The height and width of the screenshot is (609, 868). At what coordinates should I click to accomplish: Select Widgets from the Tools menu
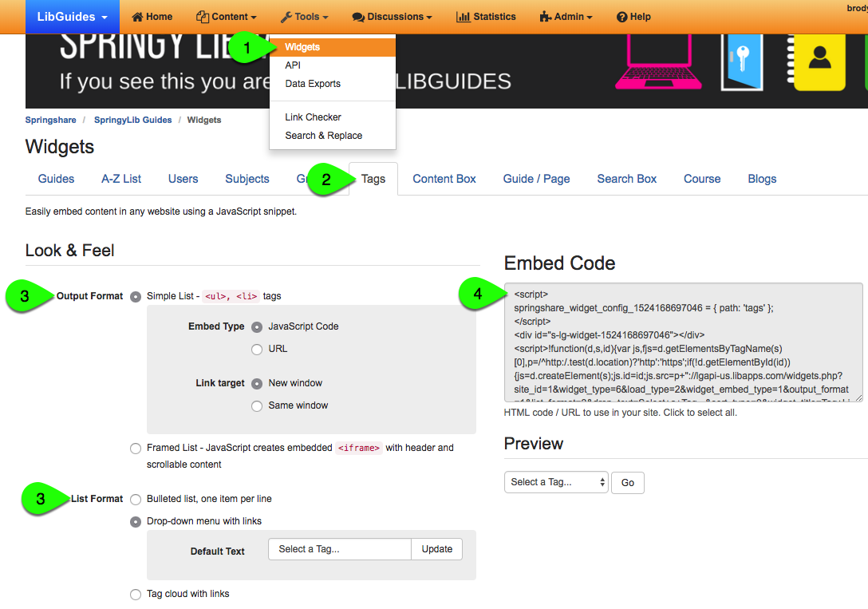(x=302, y=46)
